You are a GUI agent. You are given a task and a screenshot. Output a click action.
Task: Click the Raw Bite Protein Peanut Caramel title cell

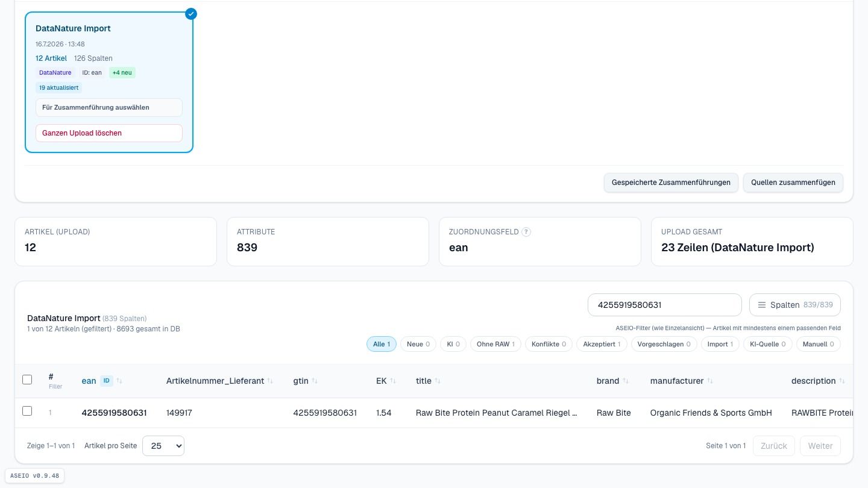coord(497,413)
